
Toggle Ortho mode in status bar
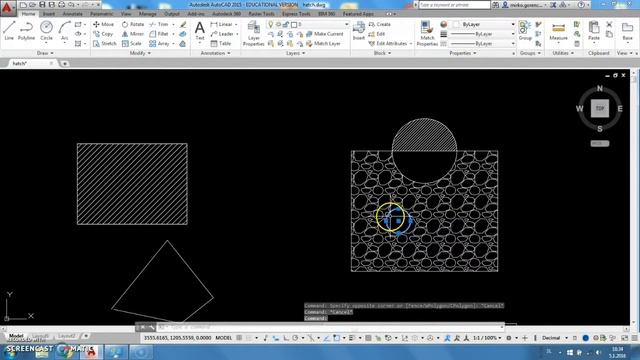tap(286, 338)
